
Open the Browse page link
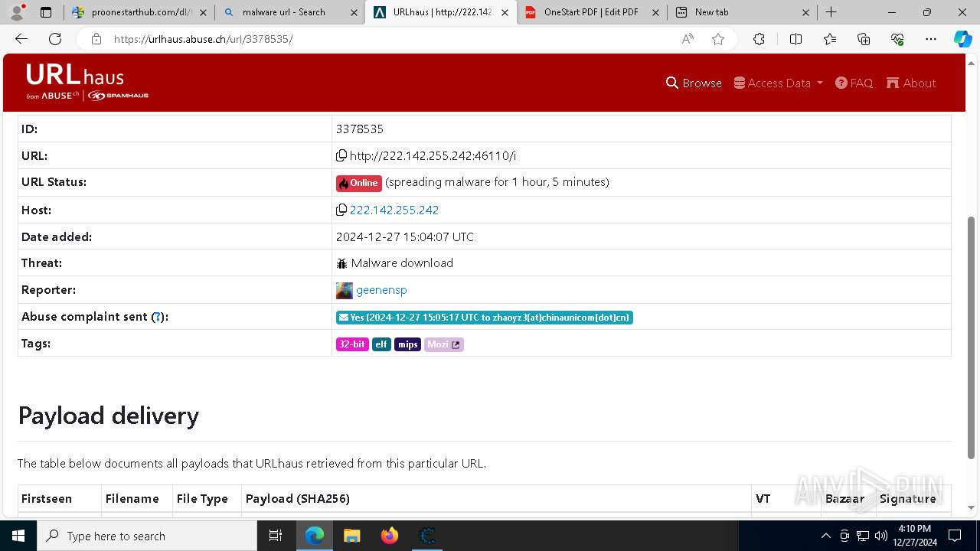tap(694, 83)
